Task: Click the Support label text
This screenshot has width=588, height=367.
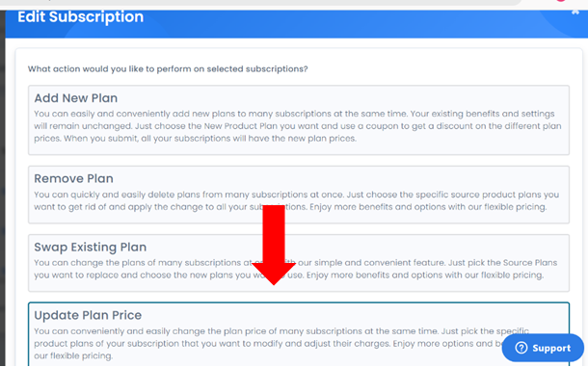Action: pos(551,349)
